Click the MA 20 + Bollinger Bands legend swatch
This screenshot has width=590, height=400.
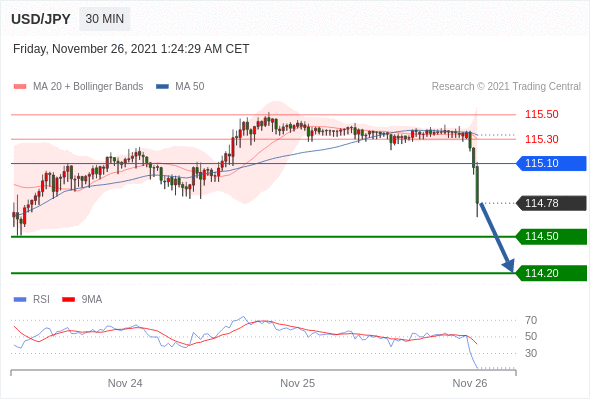pos(20,87)
